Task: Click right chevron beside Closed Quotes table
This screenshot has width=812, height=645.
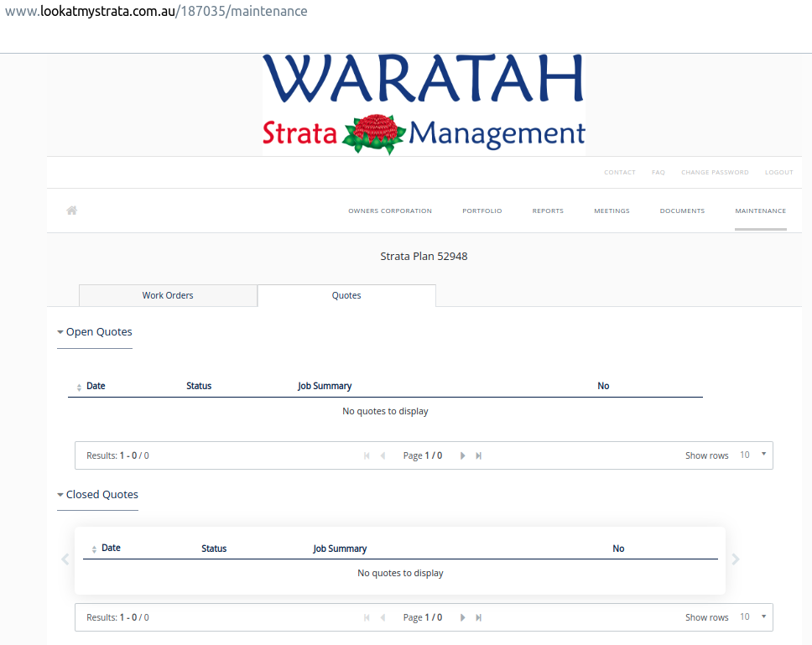Action: click(x=736, y=559)
